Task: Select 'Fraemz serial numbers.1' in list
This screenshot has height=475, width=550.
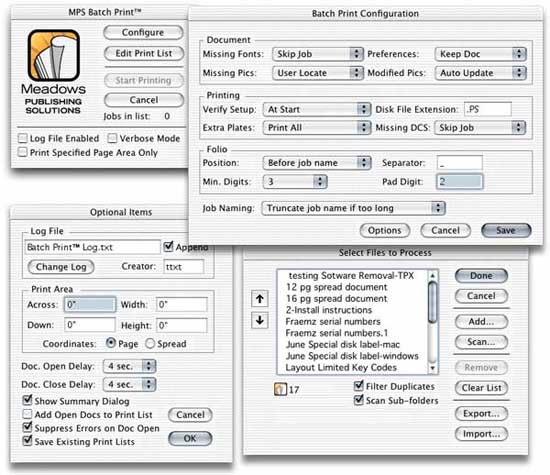Action: [336, 333]
